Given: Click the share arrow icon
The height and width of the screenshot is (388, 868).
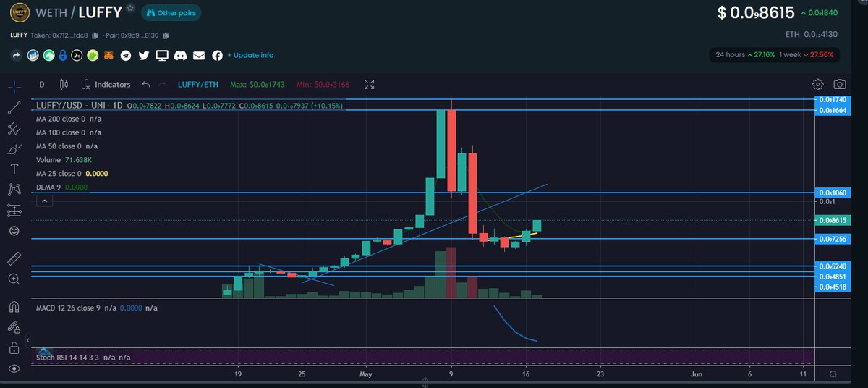Looking at the screenshot, I should point(17,55).
